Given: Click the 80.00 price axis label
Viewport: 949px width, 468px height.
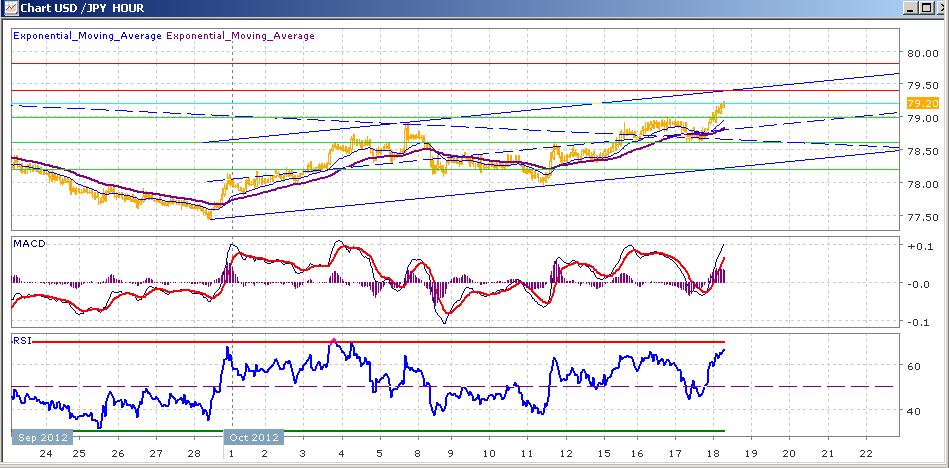Looking at the screenshot, I should [922, 53].
